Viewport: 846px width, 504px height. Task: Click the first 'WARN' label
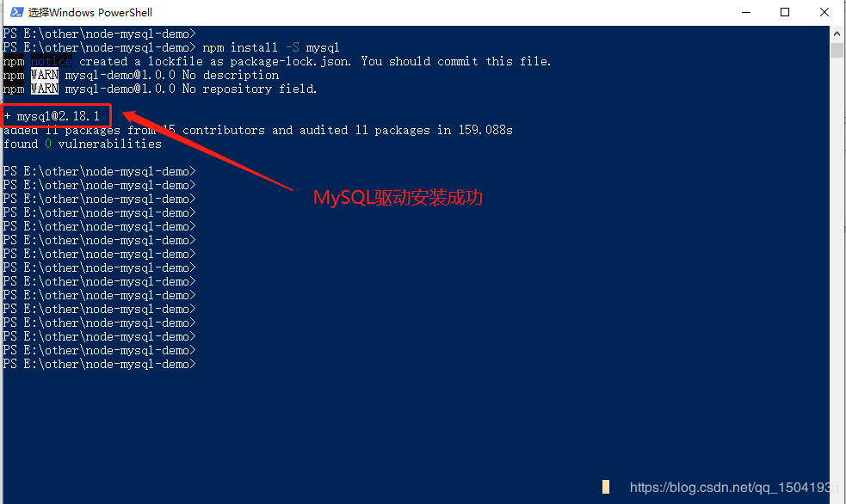coord(45,75)
